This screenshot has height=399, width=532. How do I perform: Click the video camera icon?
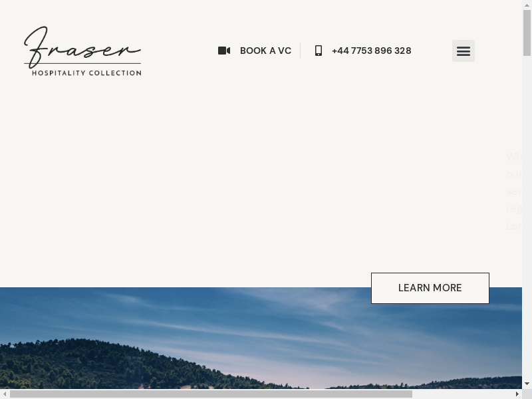[x=224, y=51]
